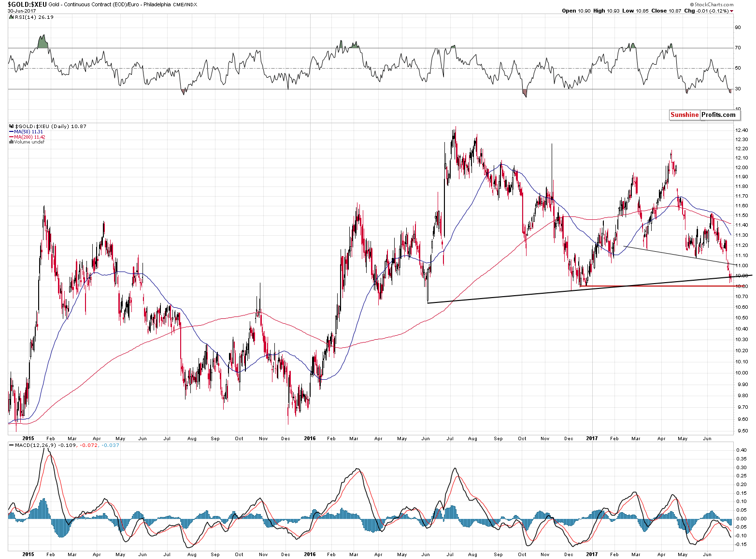
Task: Click the MACD value -0.109
Action: [68, 445]
